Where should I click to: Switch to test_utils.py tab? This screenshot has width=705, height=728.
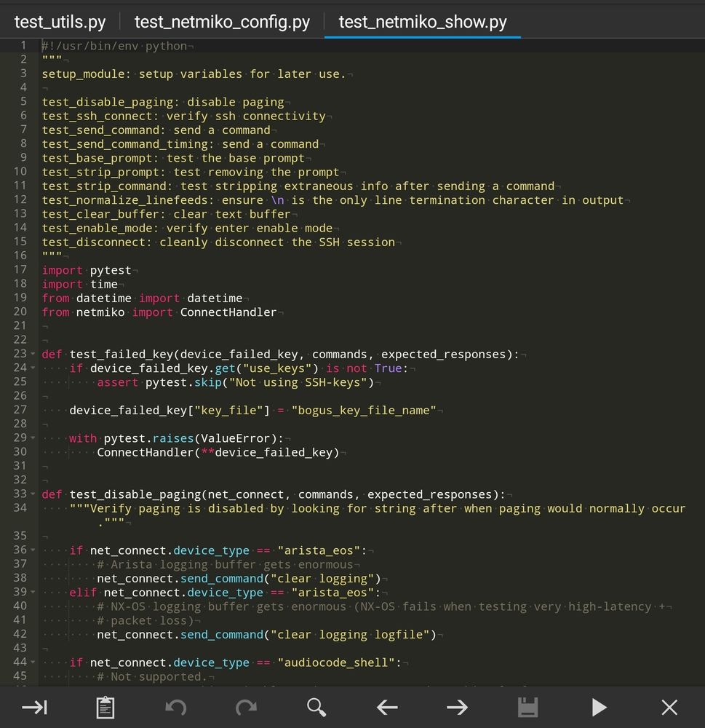[60, 22]
